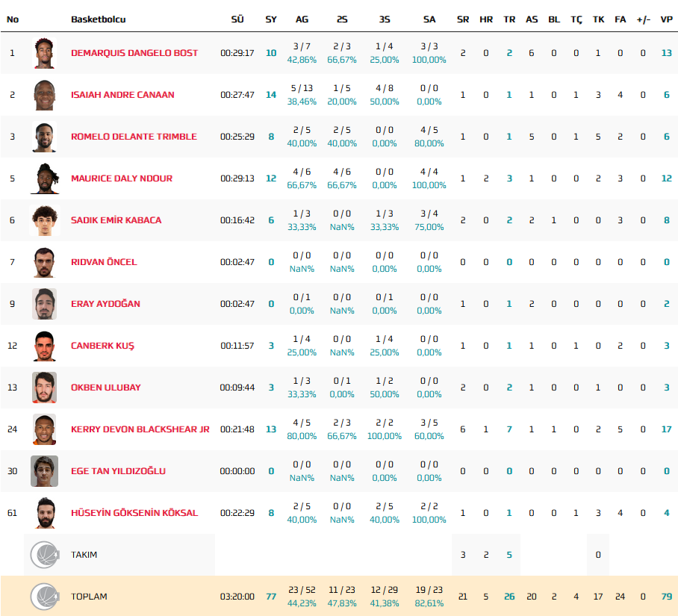
Task: Visit CANBERK KUŞ's player profile link
Action: (102, 346)
